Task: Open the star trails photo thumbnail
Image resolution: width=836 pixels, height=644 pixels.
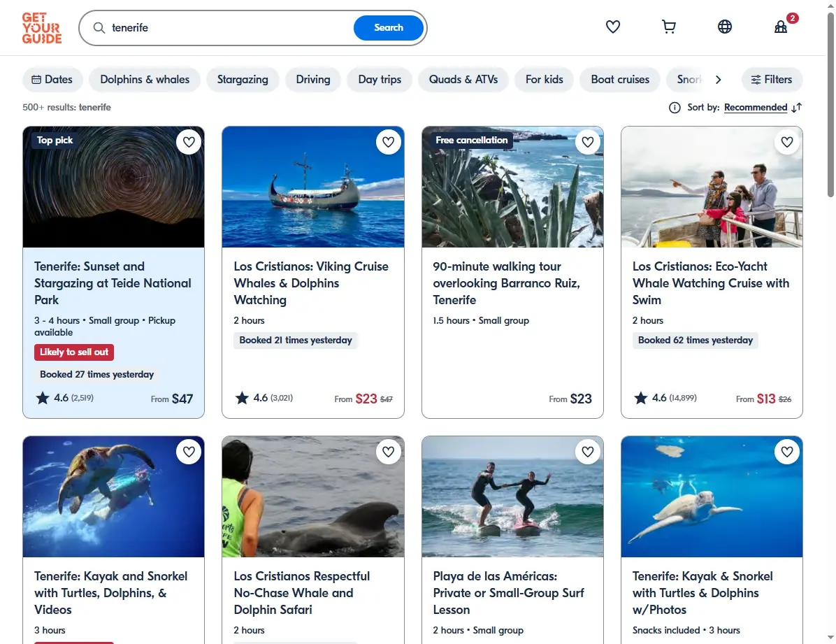Action: point(113,187)
